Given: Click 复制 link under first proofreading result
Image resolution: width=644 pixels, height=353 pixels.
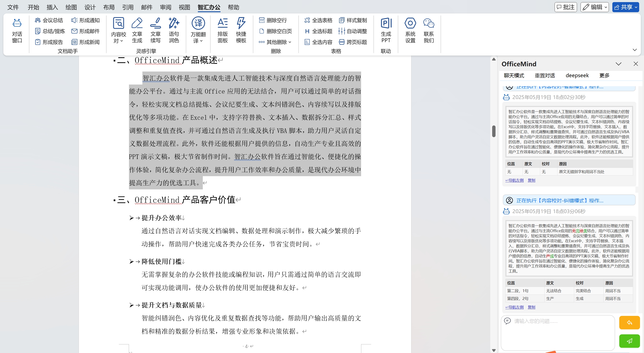Looking at the screenshot, I should click(531, 180).
